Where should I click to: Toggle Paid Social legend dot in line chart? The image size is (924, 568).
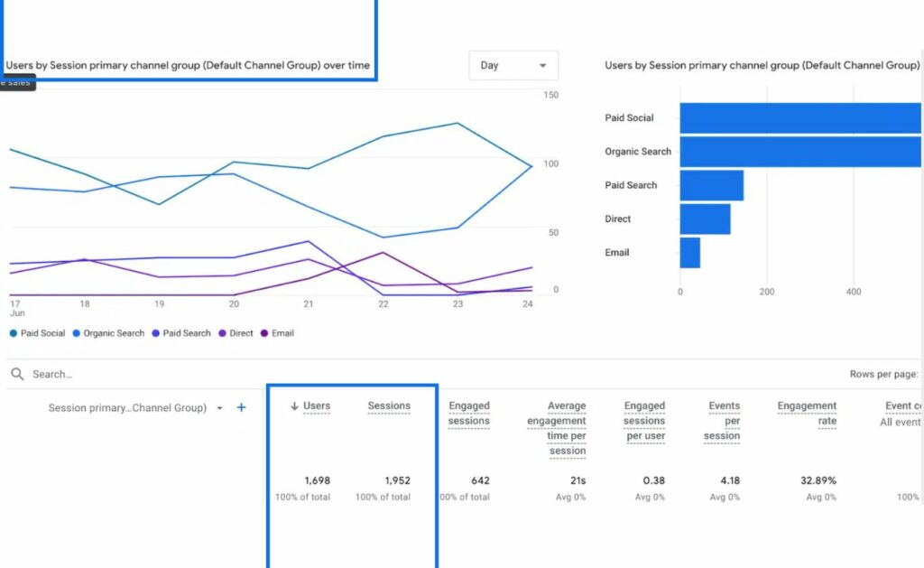click(x=14, y=333)
